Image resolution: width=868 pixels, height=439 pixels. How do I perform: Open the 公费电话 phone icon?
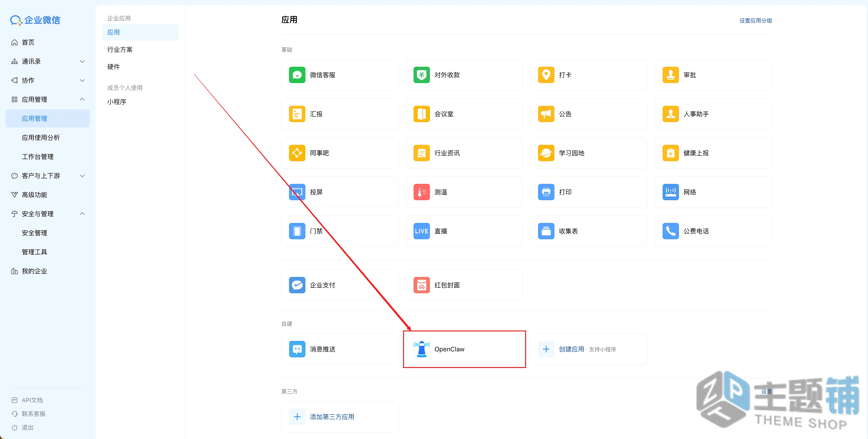(x=670, y=231)
